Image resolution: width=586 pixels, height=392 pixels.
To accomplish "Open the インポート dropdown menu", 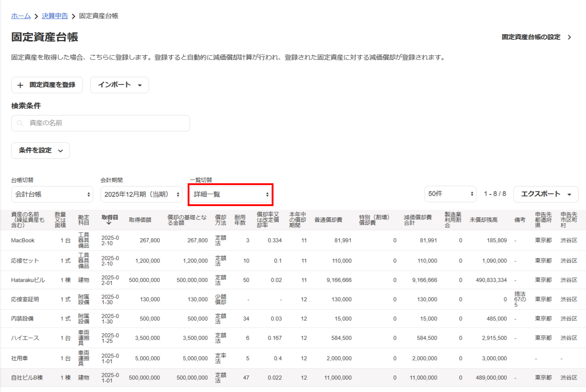I will point(120,85).
